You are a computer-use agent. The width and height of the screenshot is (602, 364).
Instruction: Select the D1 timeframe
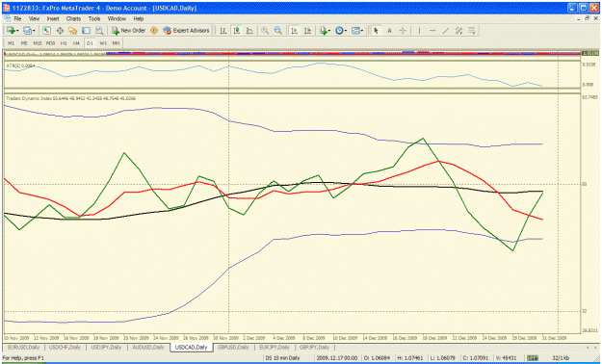[x=90, y=43]
